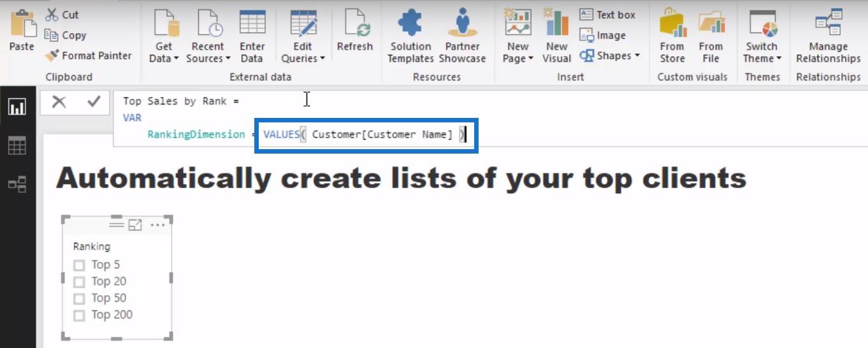Viewport: 868px width, 348px height.
Task: Expand the Edit Queries dropdown arrow
Action: pos(322,59)
